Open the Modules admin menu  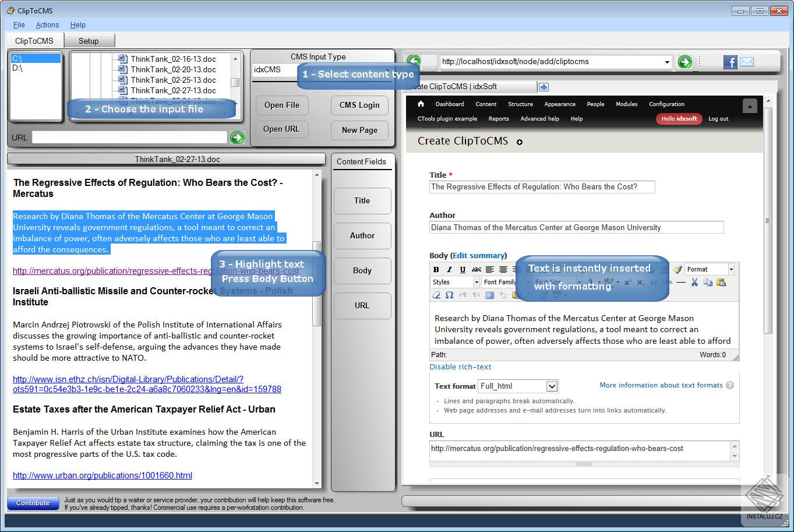pyautogui.click(x=627, y=104)
